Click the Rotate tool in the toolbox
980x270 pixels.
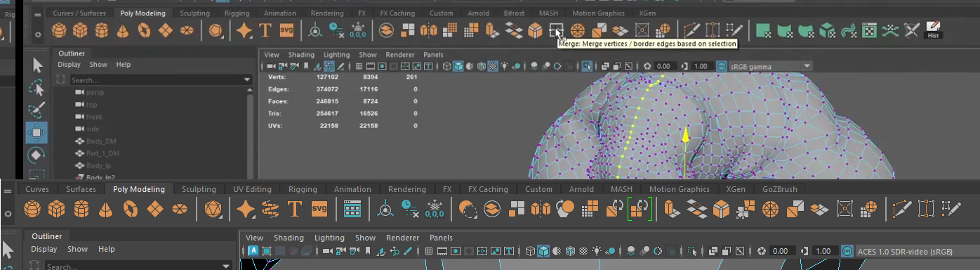tap(37, 155)
